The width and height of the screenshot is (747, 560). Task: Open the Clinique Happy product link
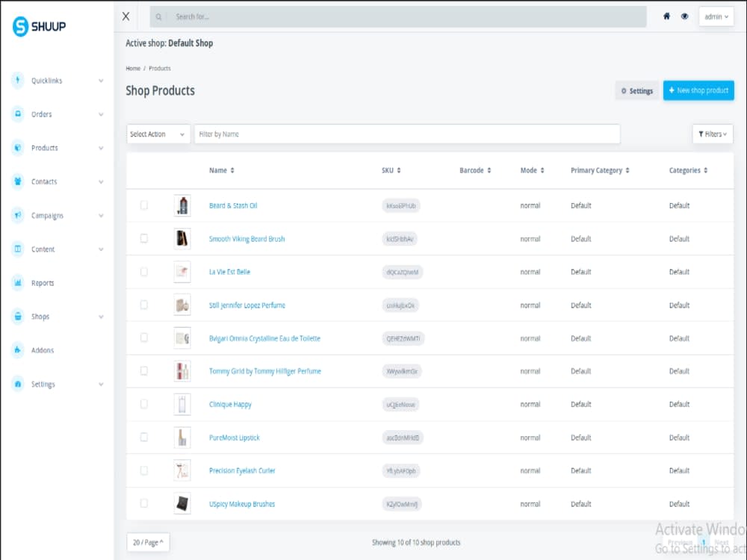click(230, 404)
